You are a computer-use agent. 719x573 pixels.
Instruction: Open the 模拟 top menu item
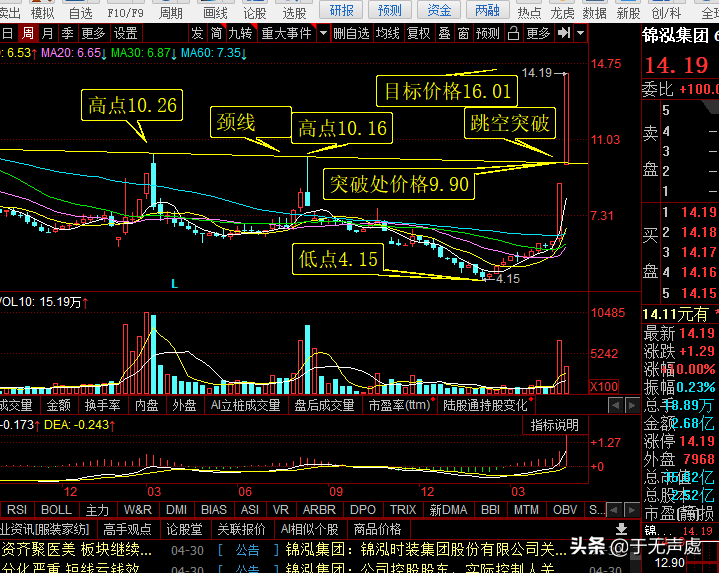tap(42, 13)
